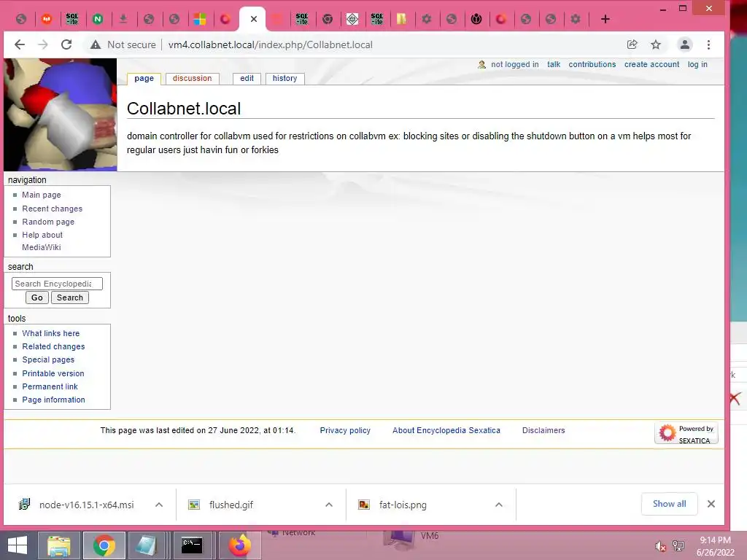Go back to the previous page
The image size is (747, 560).
(20, 44)
